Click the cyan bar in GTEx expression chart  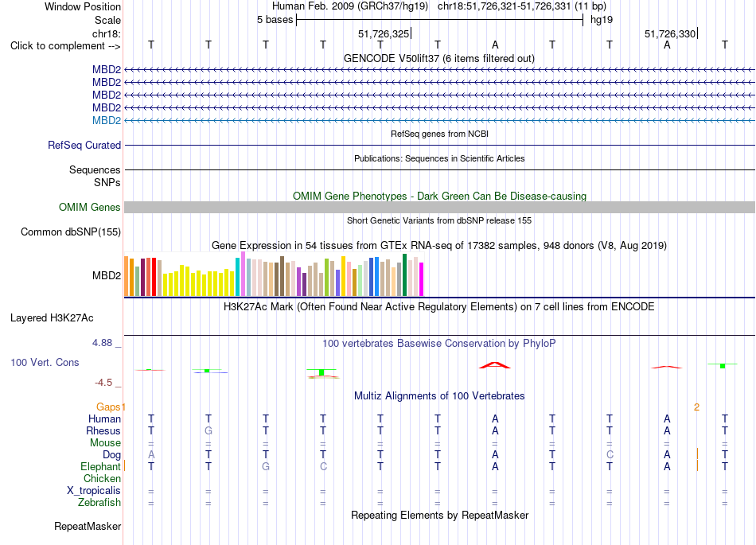pyautogui.click(x=237, y=277)
